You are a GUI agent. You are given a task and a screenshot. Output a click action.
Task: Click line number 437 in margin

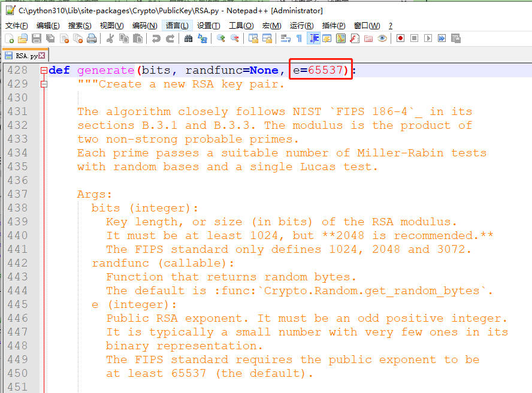(x=17, y=194)
